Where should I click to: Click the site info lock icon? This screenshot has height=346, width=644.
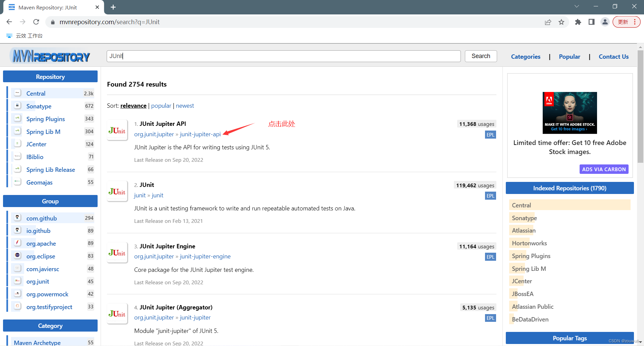pos(52,22)
